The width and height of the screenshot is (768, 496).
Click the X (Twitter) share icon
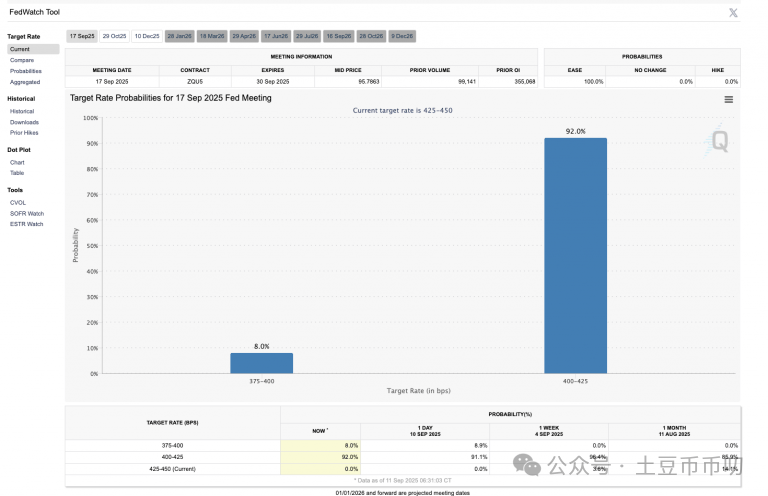tap(733, 12)
